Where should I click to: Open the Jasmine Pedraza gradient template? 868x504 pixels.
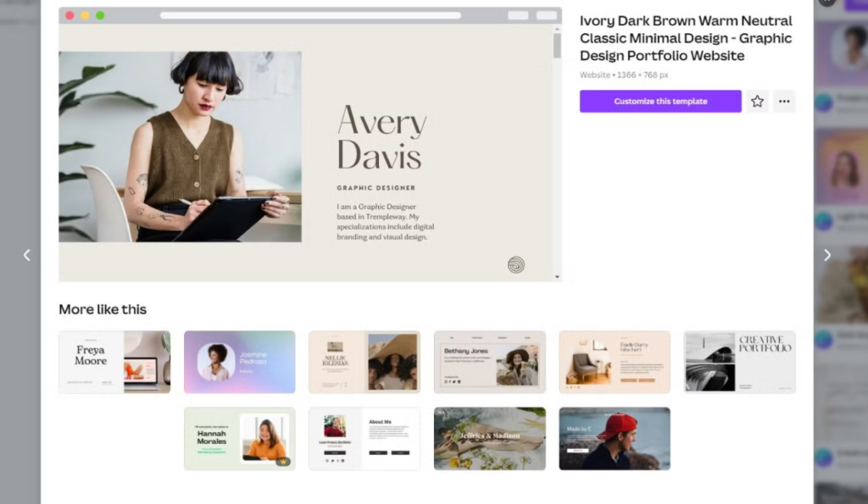coord(239,362)
